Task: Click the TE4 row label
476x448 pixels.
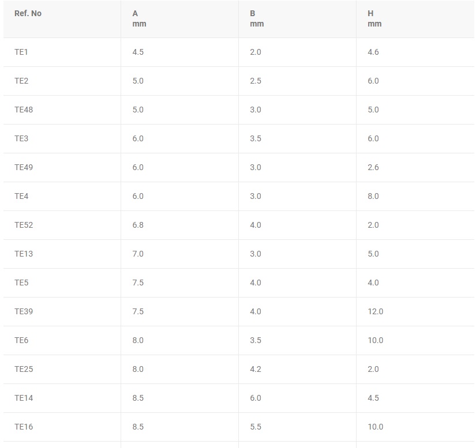Action: [x=21, y=196]
